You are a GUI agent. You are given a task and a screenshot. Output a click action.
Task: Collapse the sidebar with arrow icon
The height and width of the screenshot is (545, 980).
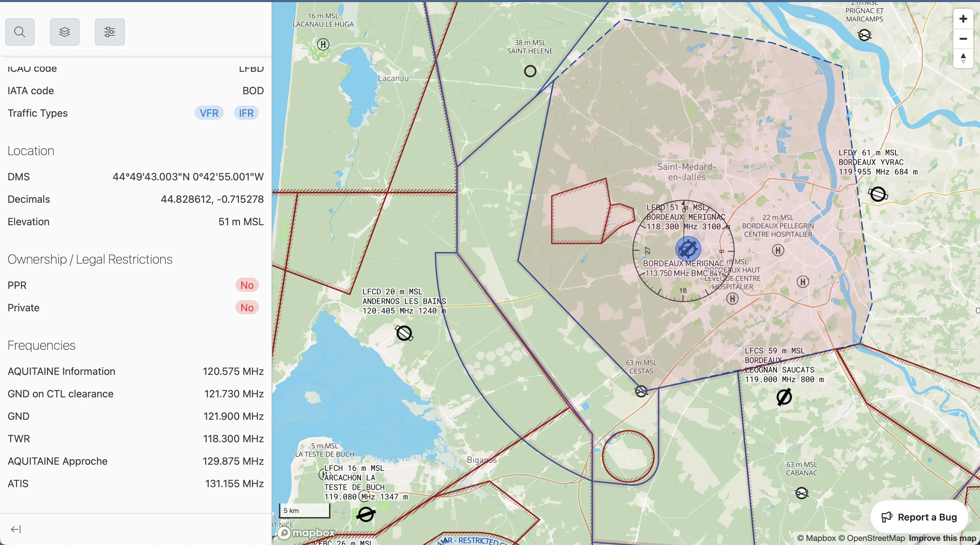[x=16, y=529]
